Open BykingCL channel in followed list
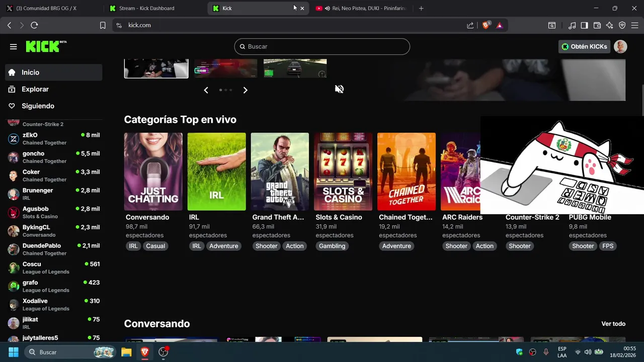Viewport: 644px width, 362px height. (x=54, y=231)
